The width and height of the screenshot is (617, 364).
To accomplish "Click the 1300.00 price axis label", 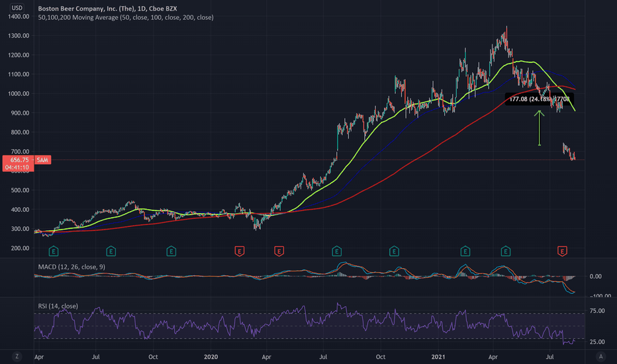I will [x=19, y=36].
